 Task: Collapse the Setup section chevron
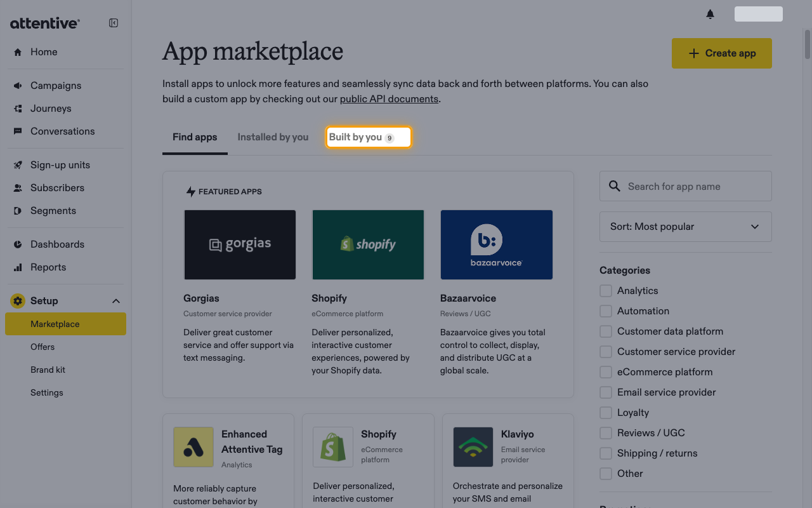pyautogui.click(x=116, y=301)
